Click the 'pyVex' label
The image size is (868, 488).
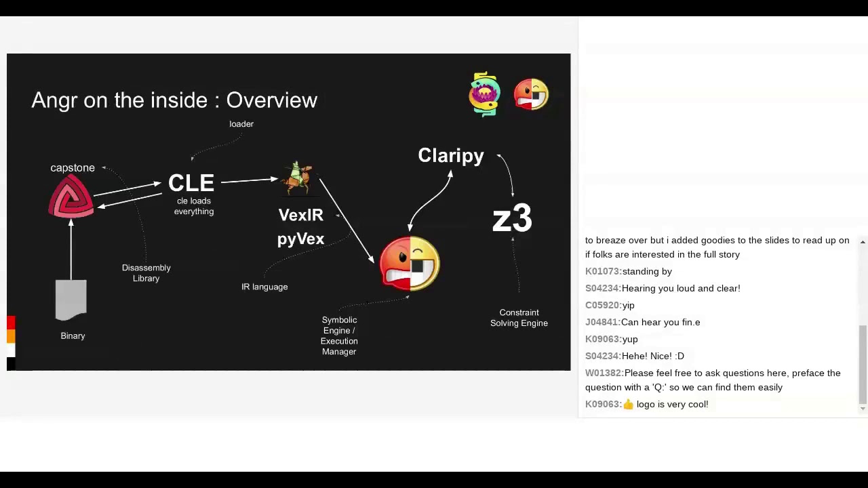300,239
